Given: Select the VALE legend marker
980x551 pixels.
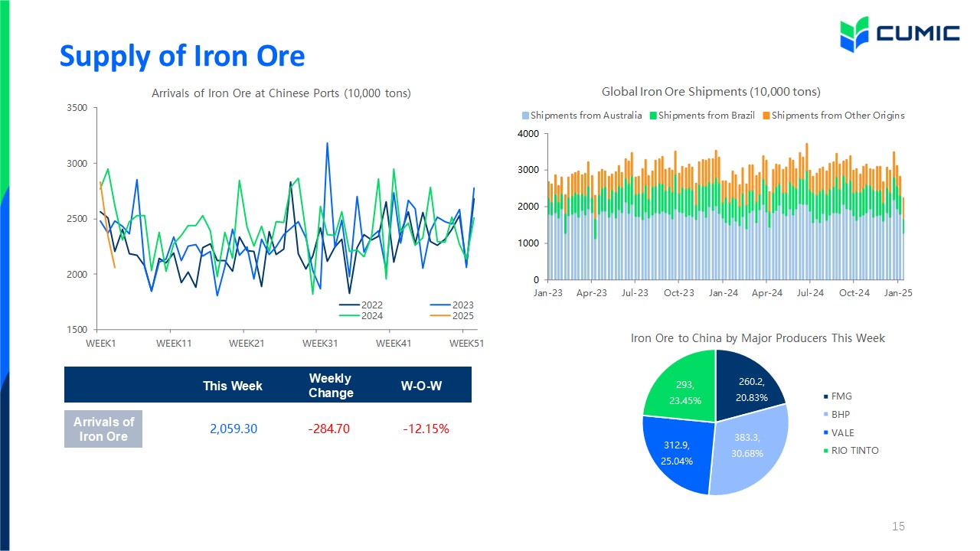Looking at the screenshot, I should tap(825, 433).
